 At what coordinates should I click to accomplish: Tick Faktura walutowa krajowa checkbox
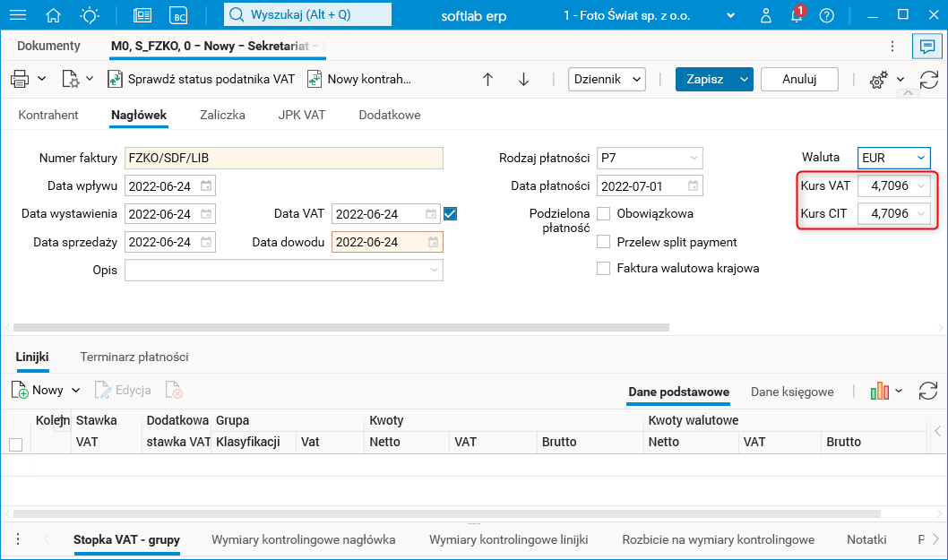[604, 269]
